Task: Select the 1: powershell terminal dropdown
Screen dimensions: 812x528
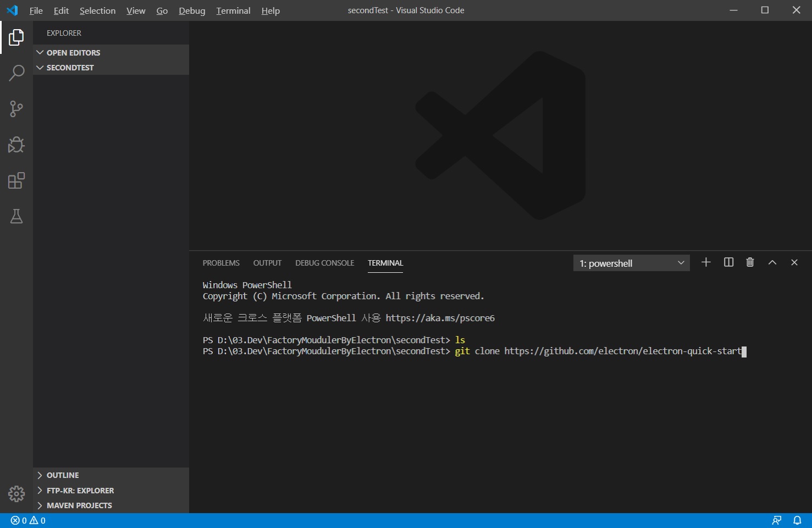Action: [631, 263]
